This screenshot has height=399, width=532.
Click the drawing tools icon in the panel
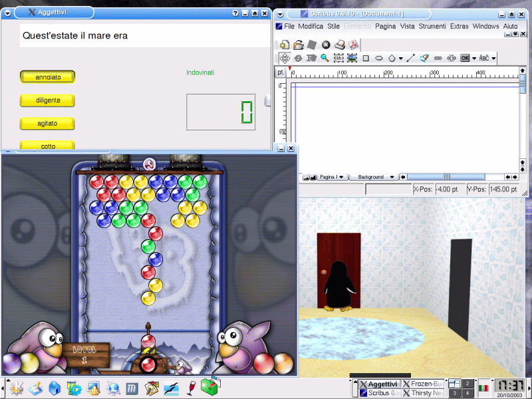(x=152, y=388)
